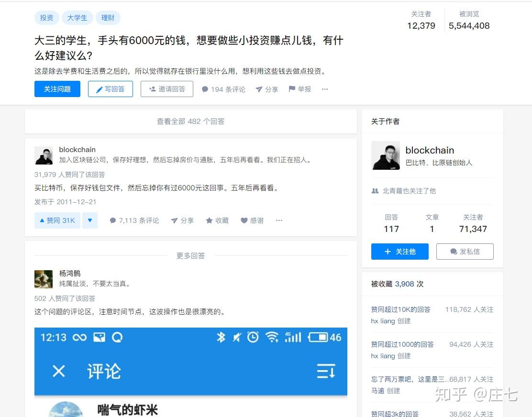This screenshot has height=417, width=532.
Task: Expand more question actions via ellipsis
Action: coord(324,89)
